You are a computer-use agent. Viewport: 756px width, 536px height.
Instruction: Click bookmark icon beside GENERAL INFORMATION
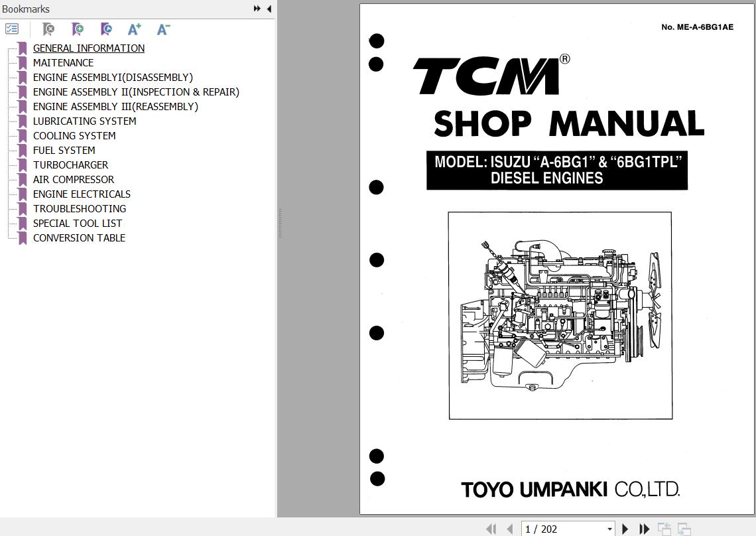[x=22, y=48]
